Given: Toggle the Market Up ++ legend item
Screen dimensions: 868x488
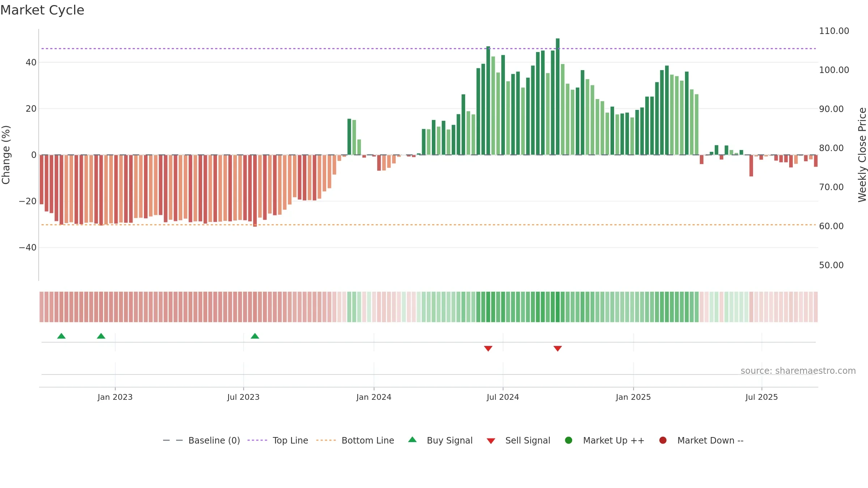Looking at the screenshot, I should 605,440.
